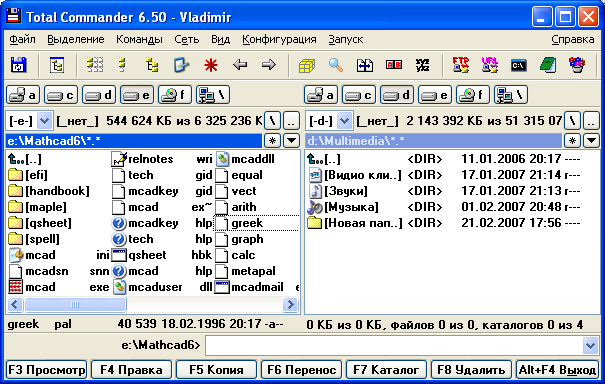
Task: Open the Справка menu
Action: 573,39
